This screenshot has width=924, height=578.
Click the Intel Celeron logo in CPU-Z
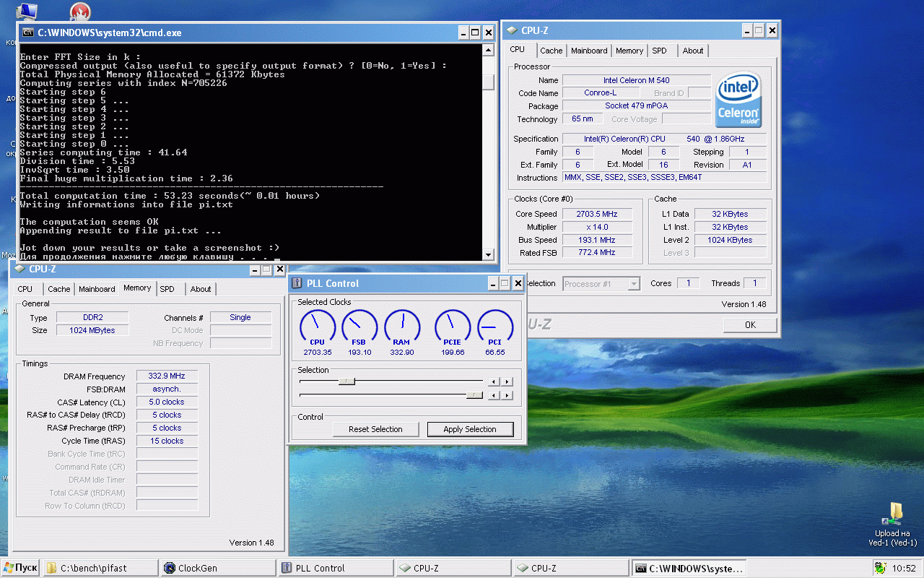pos(738,100)
